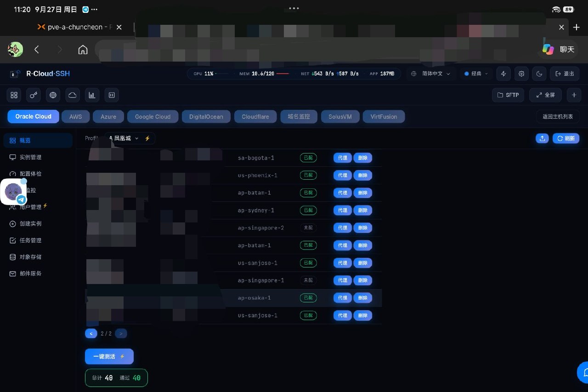Click the 总计 40 counter
This screenshot has height=392, width=588.
103,378
